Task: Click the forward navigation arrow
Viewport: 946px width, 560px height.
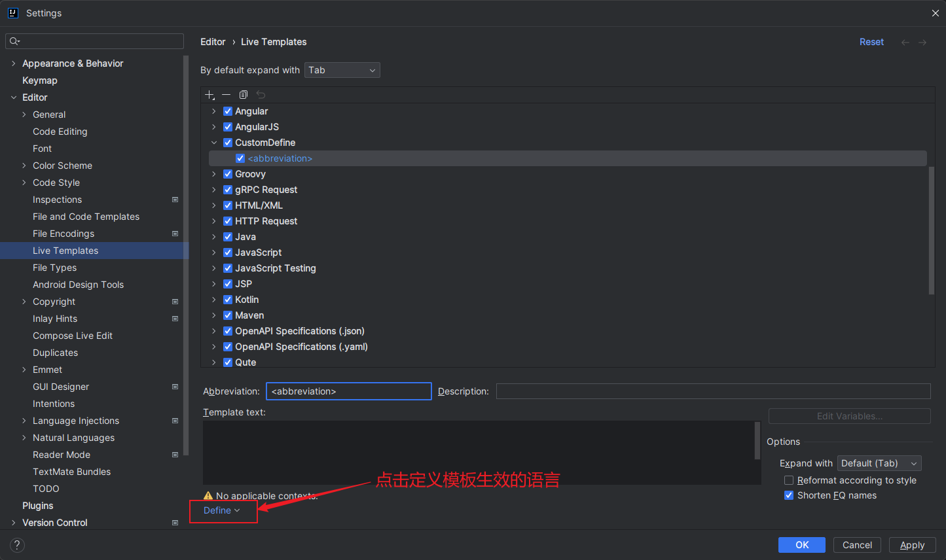Action: tap(922, 42)
